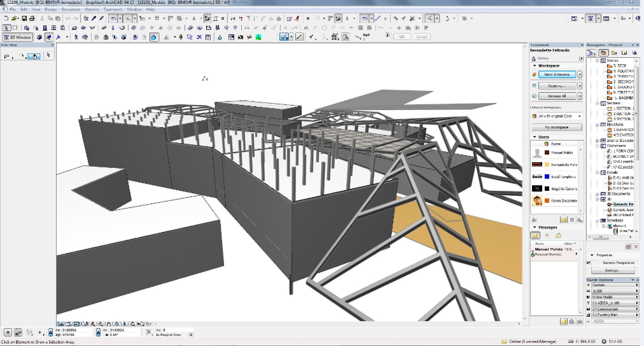Viewport: 644px width, 346px height.
Task: Click the Print icon in the toolbar
Action: 31,18
